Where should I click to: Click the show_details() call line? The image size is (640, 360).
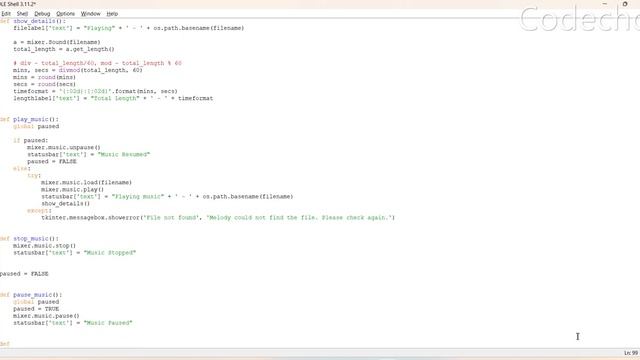[x=65, y=203]
